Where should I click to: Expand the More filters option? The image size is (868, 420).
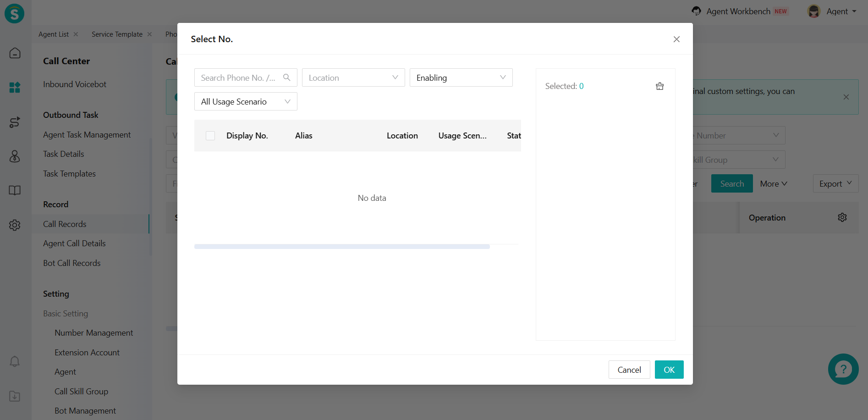774,183
